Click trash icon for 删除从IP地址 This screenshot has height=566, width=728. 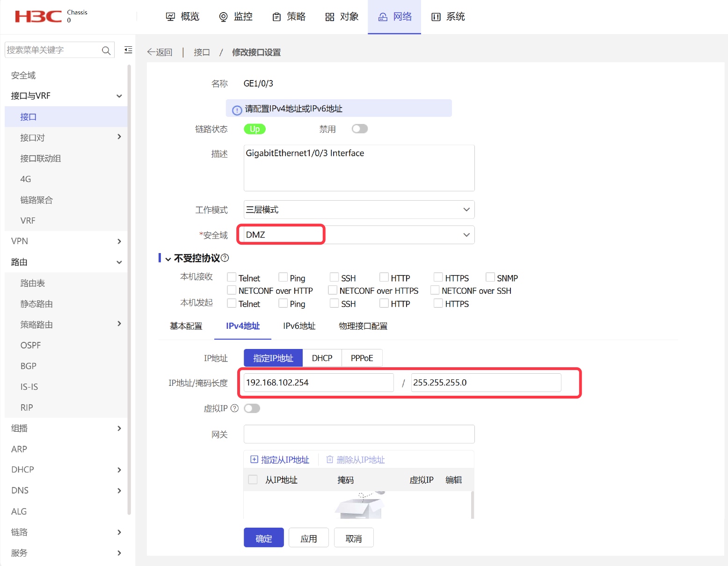click(x=330, y=459)
